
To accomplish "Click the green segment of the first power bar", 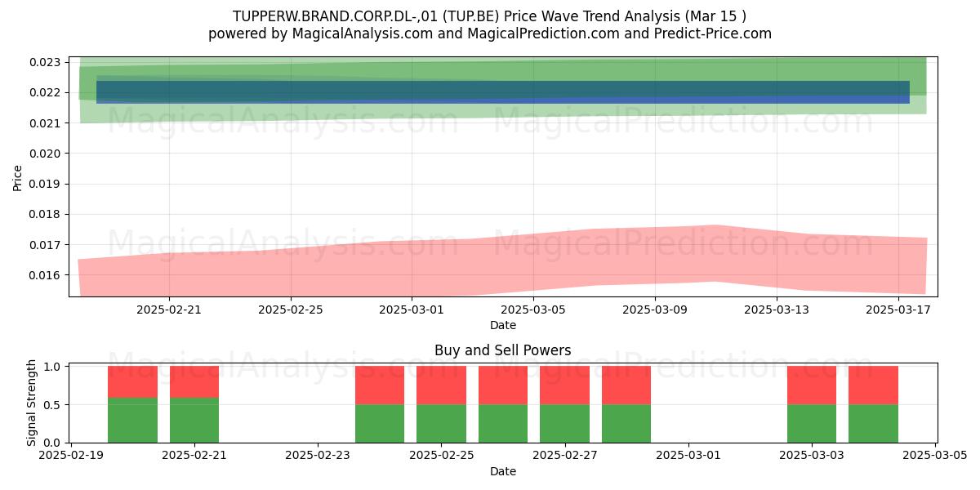I will pyautogui.click(x=132, y=420).
